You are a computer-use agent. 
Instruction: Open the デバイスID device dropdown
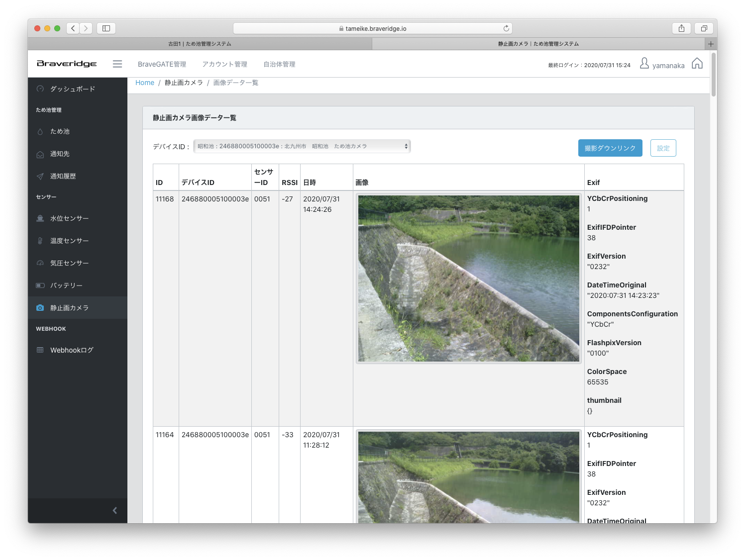click(x=302, y=146)
